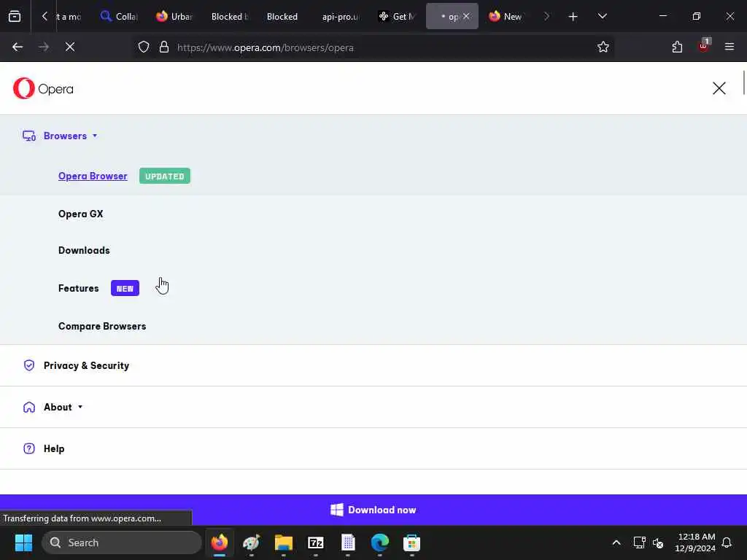The height and width of the screenshot is (560, 747).
Task: Click the Opera logo in page header
Action: click(x=43, y=88)
